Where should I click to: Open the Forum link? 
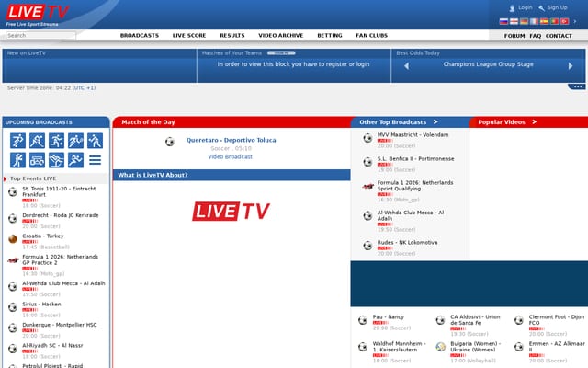click(x=514, y=36)
